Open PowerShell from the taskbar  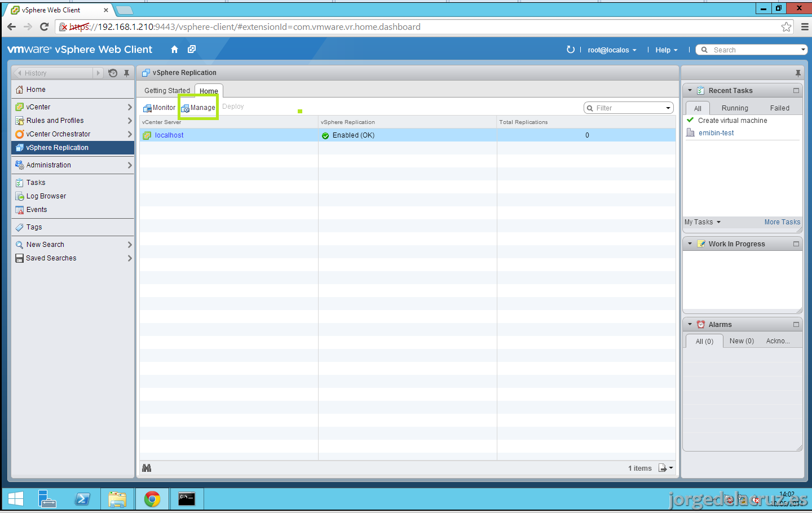82,499
